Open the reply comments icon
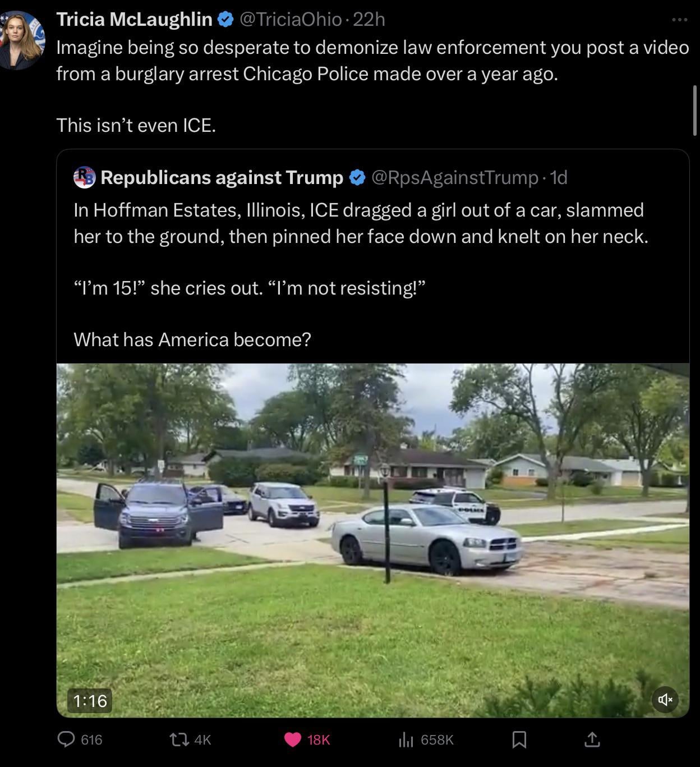Image resolution: width=700 pixels, height=767 pixels. pyautogui.click(x=66, y=740)
